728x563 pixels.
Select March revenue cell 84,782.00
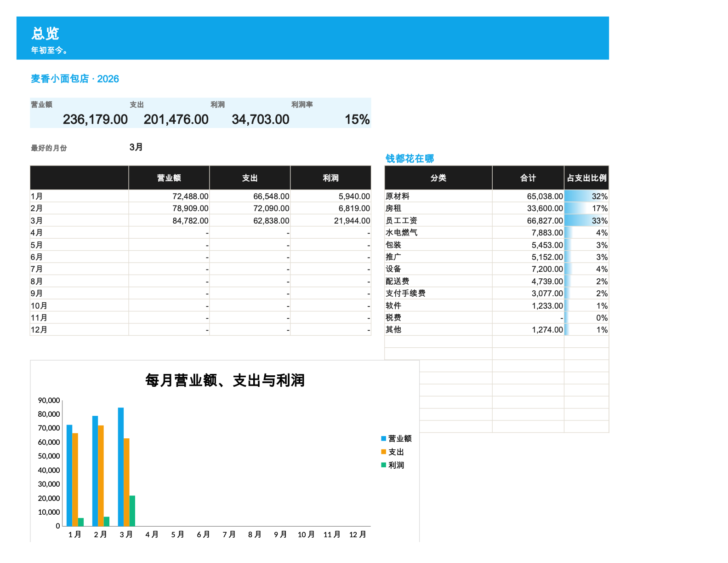169,221
